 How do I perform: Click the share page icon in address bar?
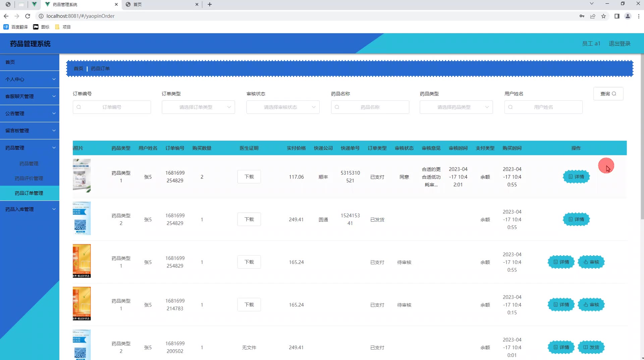point(593,16)
